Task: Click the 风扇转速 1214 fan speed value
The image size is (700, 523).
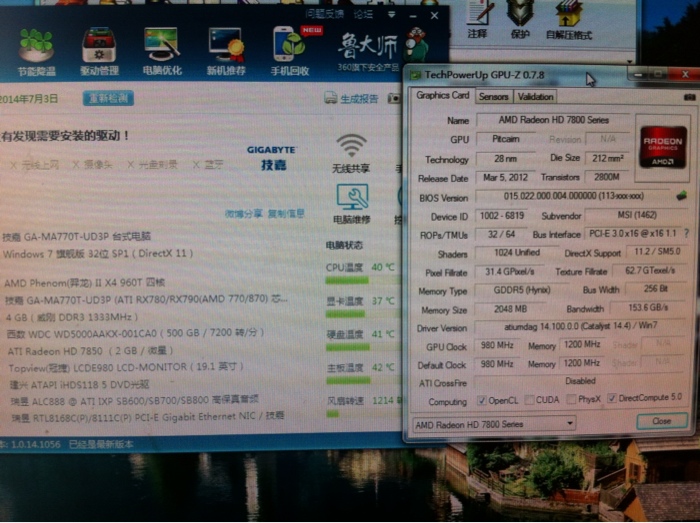Action: click(383, 400)
